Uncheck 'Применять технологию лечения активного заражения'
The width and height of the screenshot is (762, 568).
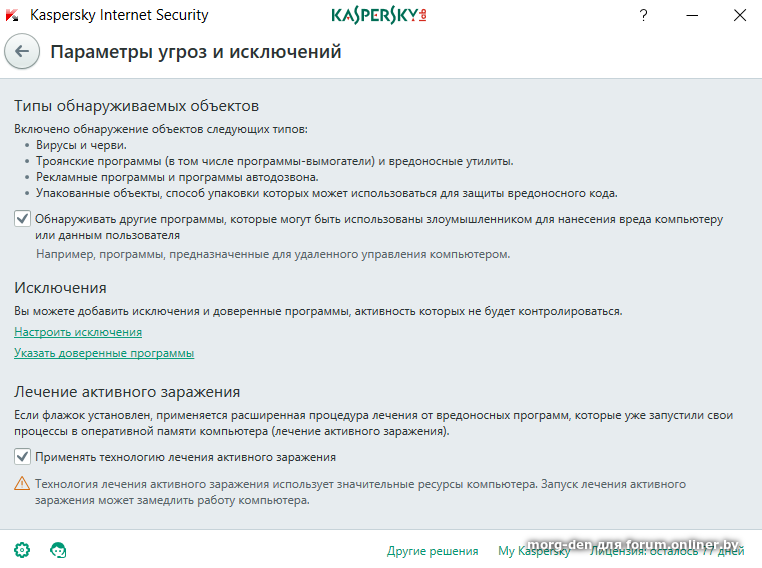[22, 457]
